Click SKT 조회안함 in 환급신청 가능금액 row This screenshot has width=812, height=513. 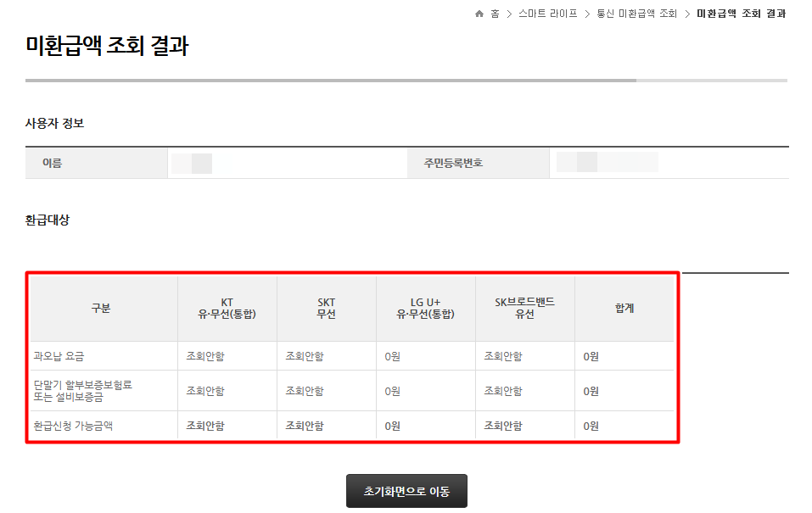(305, 426)
